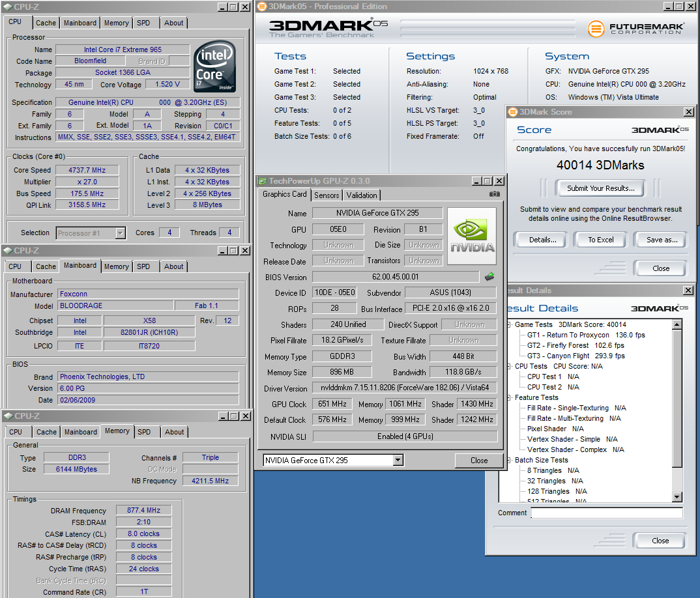Open CPU tab in middle CPU-Z window
This screenshot has height=598, width=700.
point(15,266)
